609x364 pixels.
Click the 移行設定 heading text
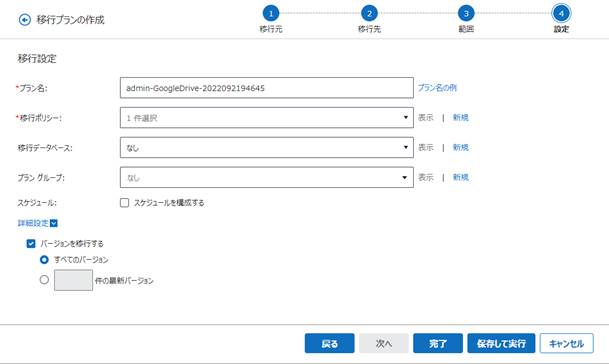click(x=37, y=59)
